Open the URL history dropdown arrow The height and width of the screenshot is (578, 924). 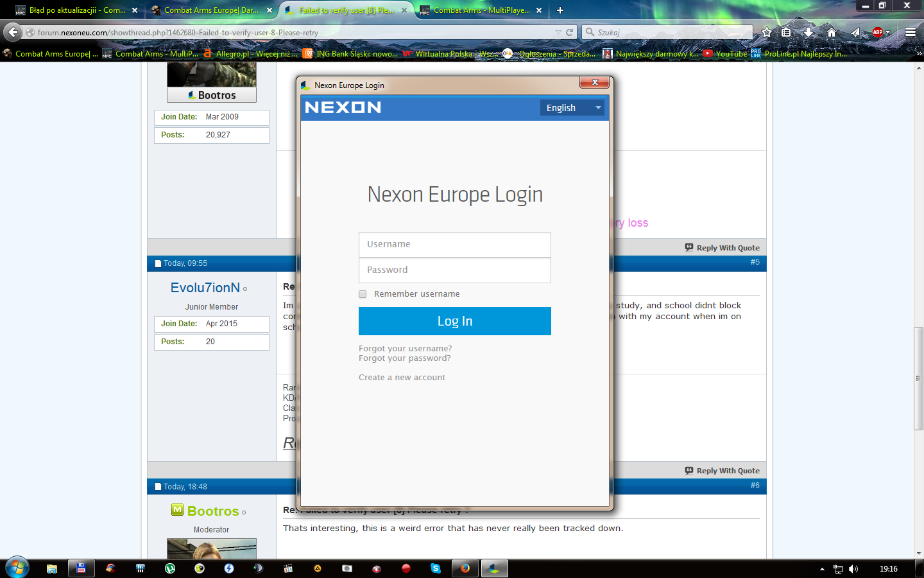click(558, 32)
